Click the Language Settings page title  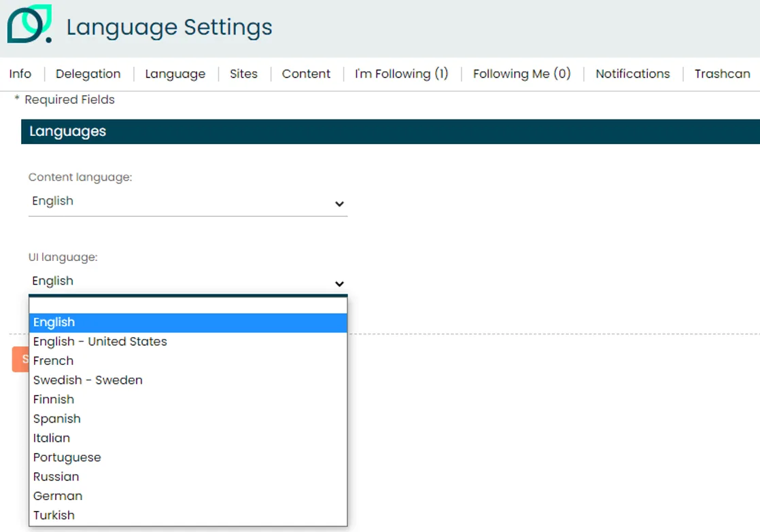(169, 27)
